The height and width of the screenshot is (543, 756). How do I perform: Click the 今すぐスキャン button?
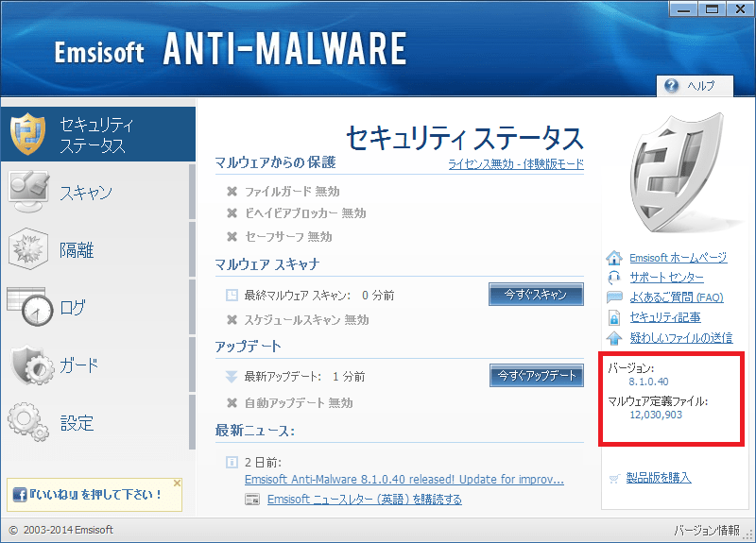coord(536,294)
